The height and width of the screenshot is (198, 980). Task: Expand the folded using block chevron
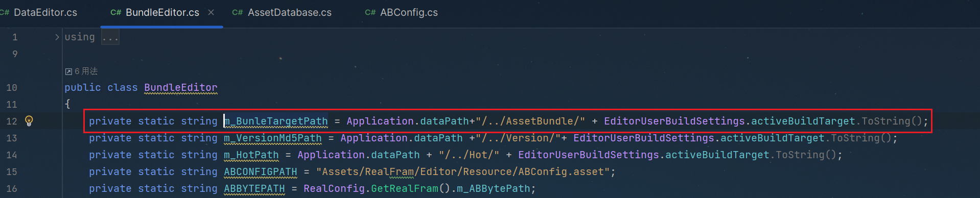point(57,37)
